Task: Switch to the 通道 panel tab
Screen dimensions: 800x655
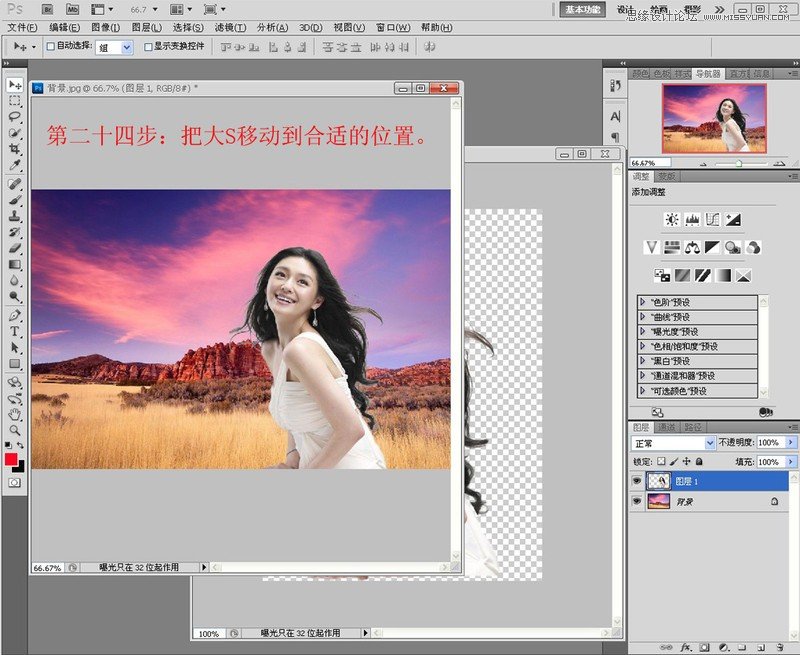Action: point(667,426)
